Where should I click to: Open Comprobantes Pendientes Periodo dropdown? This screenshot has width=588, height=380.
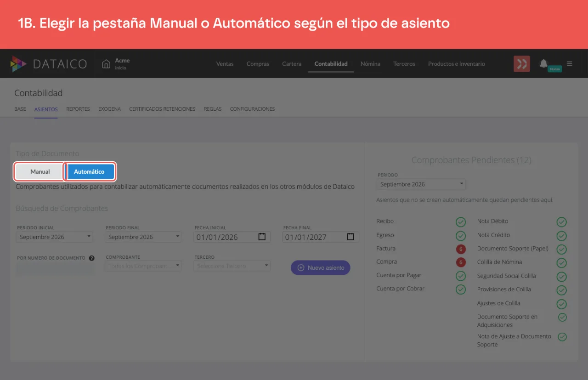point(421,184)
